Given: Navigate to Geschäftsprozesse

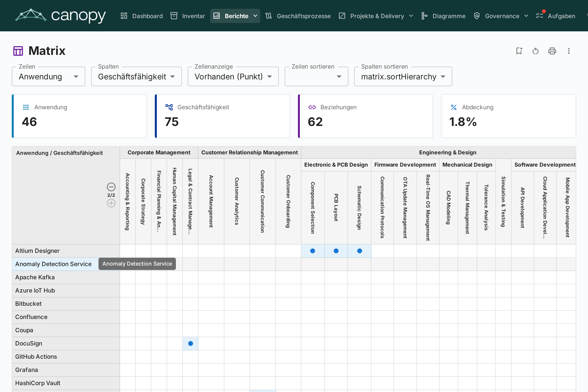Looking at the screenshot, I should click(x=298, y=16).
